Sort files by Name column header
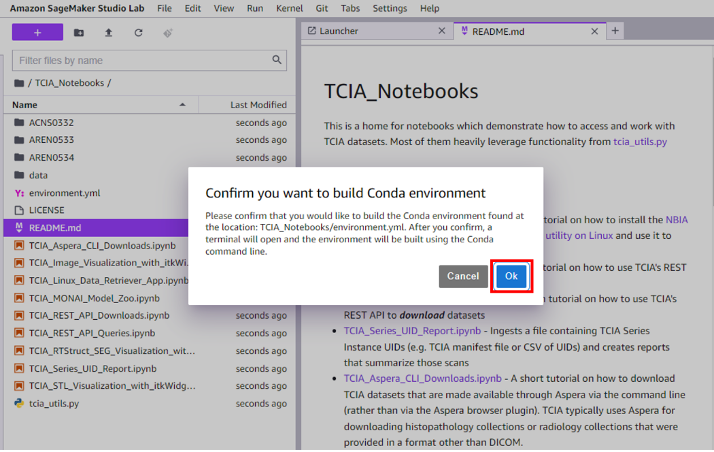 (101, 105)
